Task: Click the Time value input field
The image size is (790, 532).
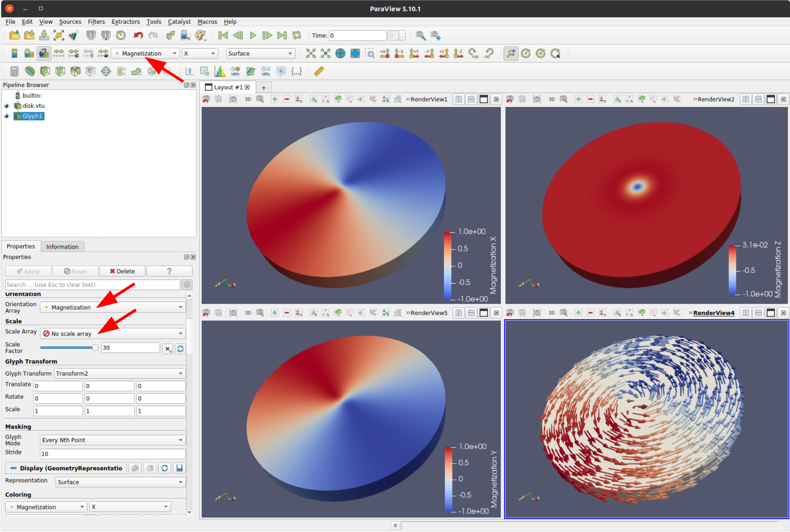Action: tap(358, 35)
